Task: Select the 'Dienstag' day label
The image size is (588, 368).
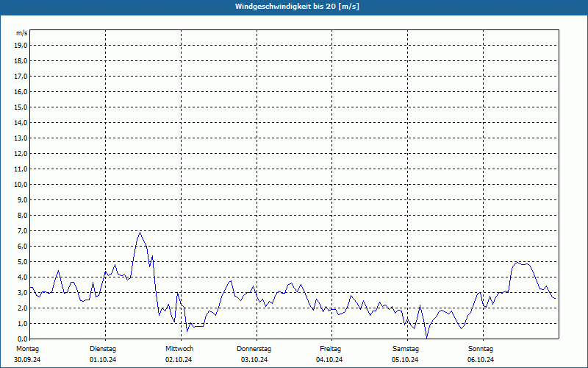Action: point(103,349)
